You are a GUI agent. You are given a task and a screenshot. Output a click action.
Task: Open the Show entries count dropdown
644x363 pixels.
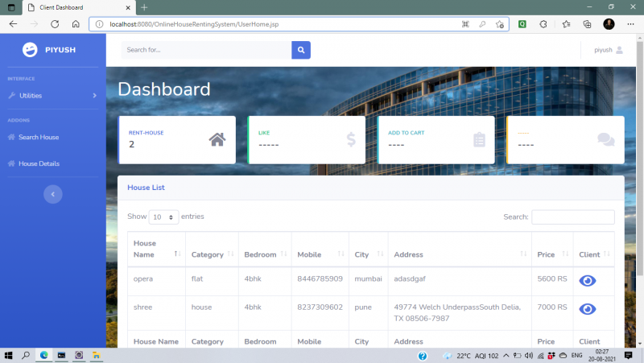(x=163, y=217)
